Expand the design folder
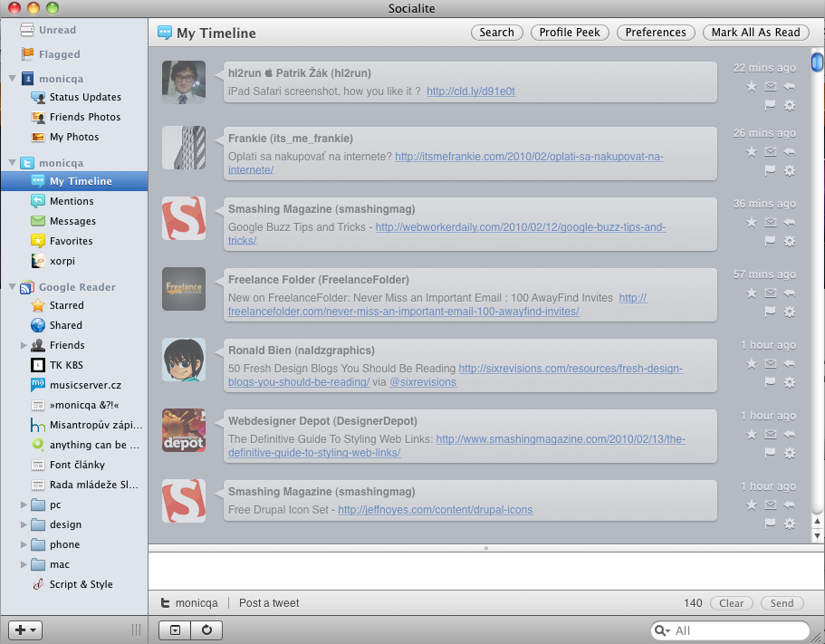Screen dimensions: 825x644 tap(24, 524)
